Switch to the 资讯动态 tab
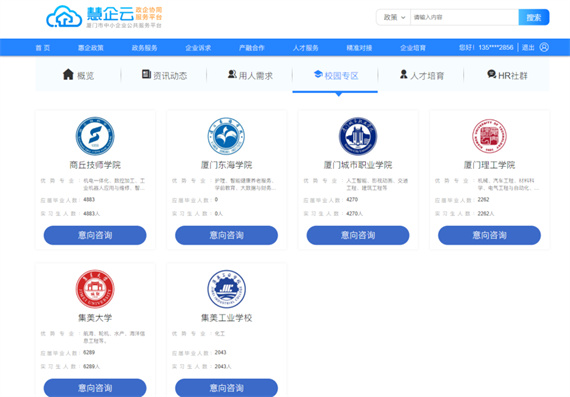This screenshot has width=570, height=397. tap(164, 75)
